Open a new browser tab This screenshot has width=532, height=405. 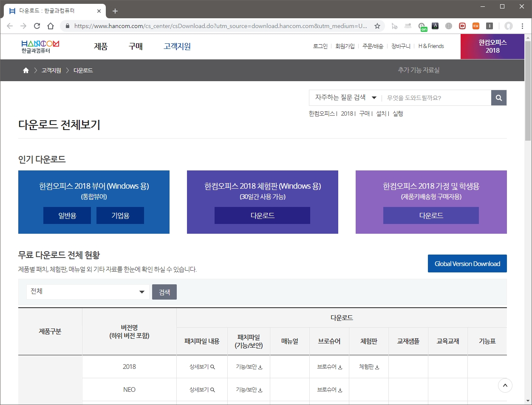tap(115, 11)
